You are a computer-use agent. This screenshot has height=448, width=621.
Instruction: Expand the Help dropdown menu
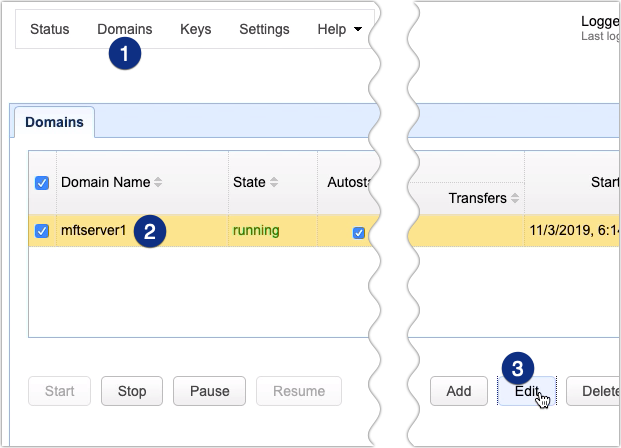339,29
